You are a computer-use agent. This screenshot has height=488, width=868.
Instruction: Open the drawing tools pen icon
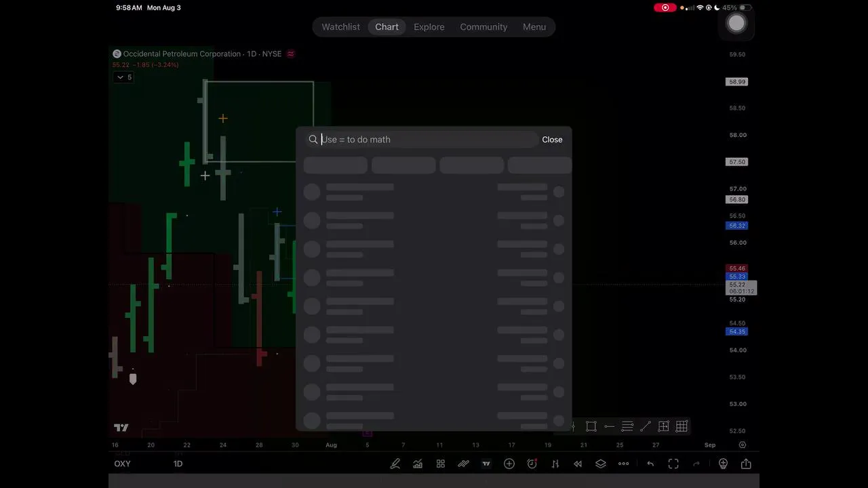tap(395, 464)
